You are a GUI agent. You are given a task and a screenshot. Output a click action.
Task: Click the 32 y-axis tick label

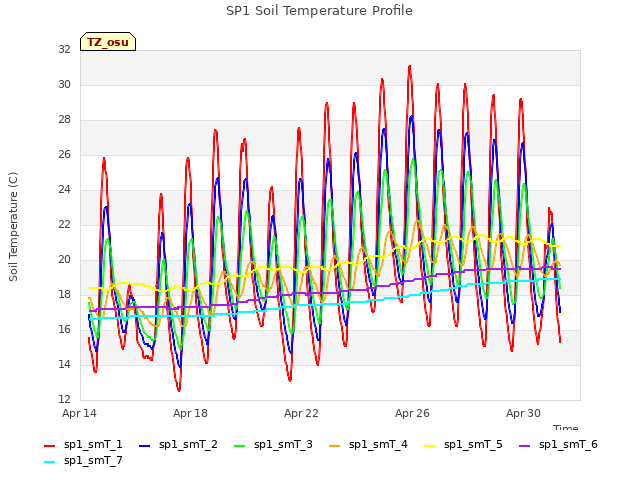click(x=64, y=49)
